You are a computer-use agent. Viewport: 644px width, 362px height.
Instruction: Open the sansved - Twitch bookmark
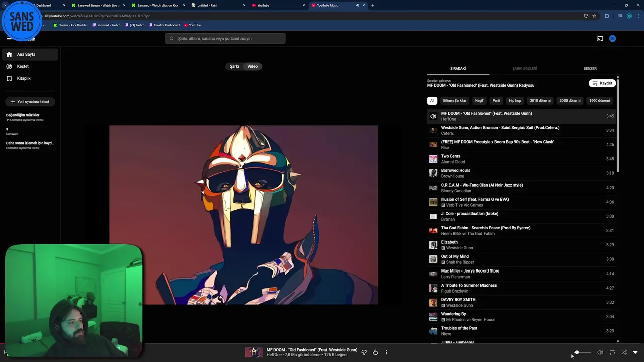[106, 25]
